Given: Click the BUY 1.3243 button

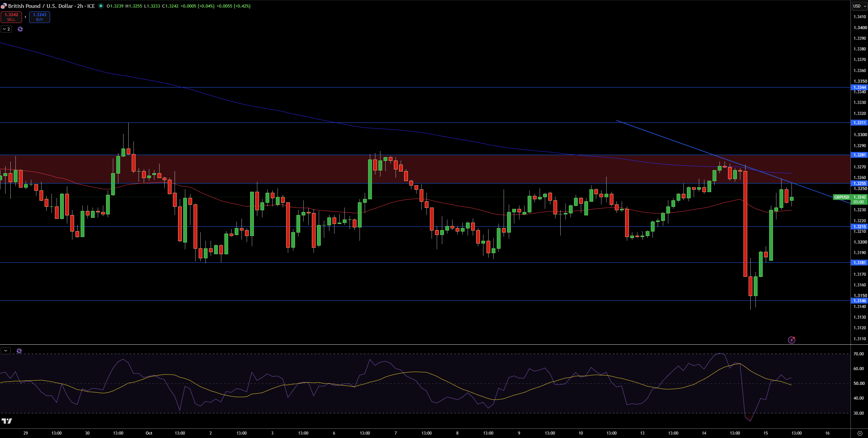Looking at the screenshot, I should 39,17.
